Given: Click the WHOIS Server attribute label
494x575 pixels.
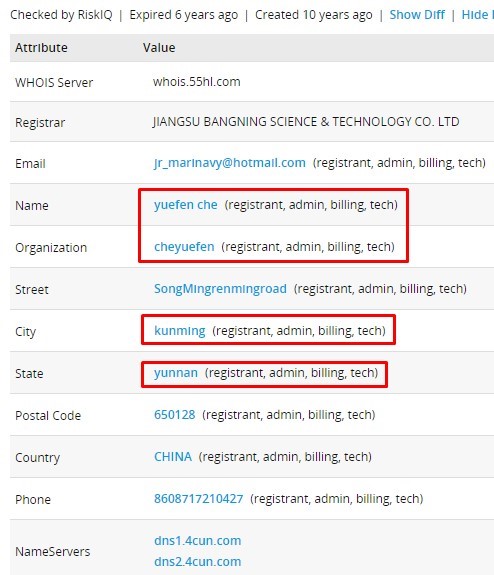Looking at the screenshot, I should 54,83.
